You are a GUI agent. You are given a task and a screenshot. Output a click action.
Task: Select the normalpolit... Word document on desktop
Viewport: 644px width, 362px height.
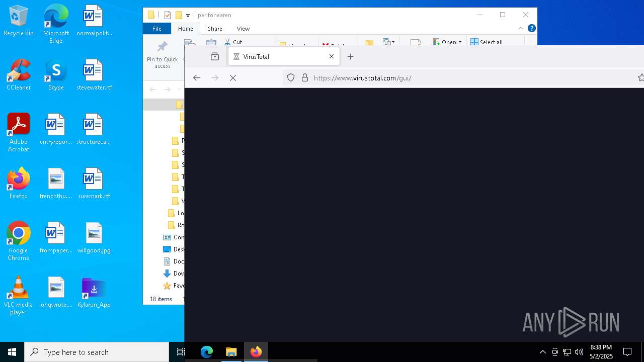tap(94, 21)
